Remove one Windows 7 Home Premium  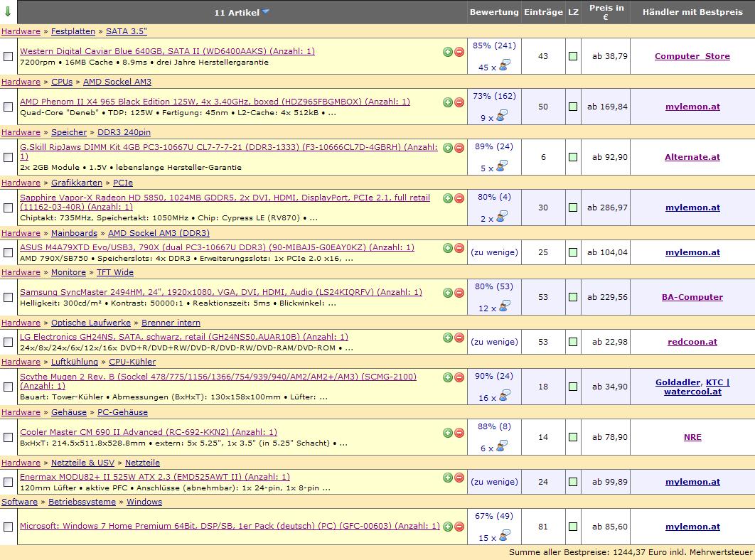pos(459,527)
